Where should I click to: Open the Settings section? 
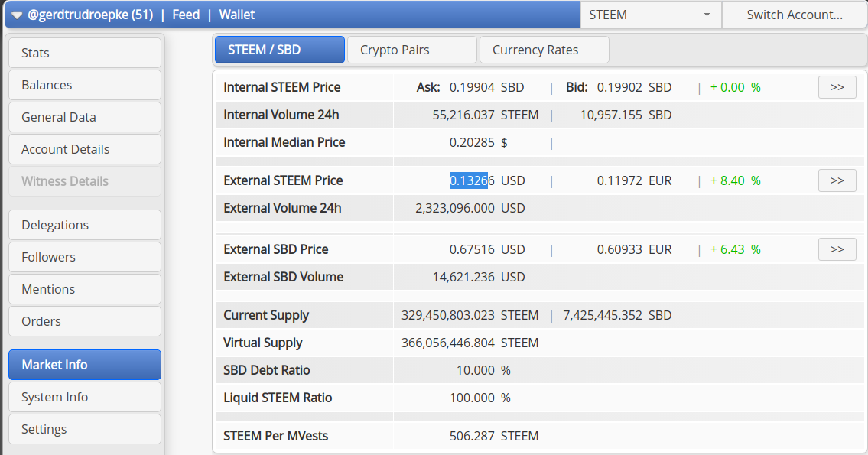coord(85,429)
